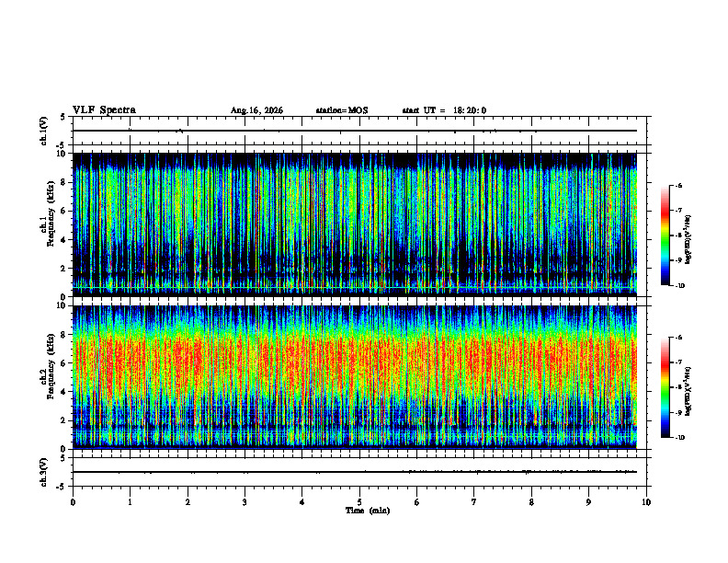Click the time axis tick label '4'

pos(302,502)
